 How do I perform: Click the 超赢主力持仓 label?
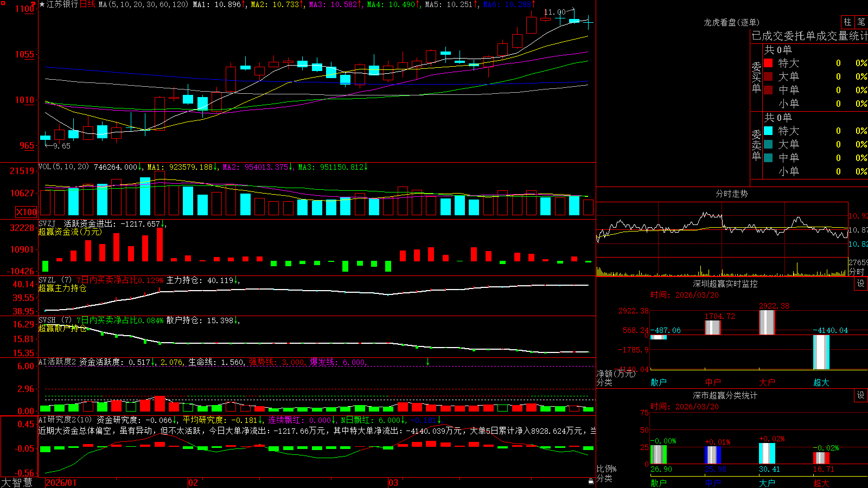(62, 288)
